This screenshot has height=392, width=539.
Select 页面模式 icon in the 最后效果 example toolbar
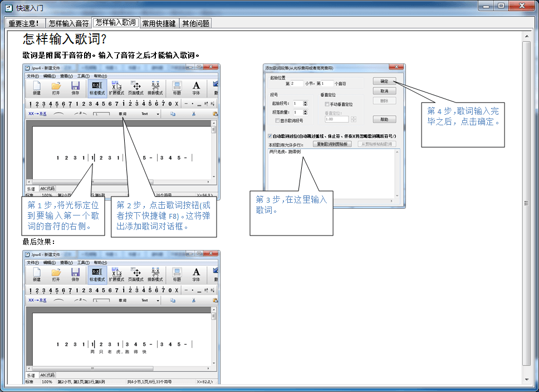tap(136, 274)
